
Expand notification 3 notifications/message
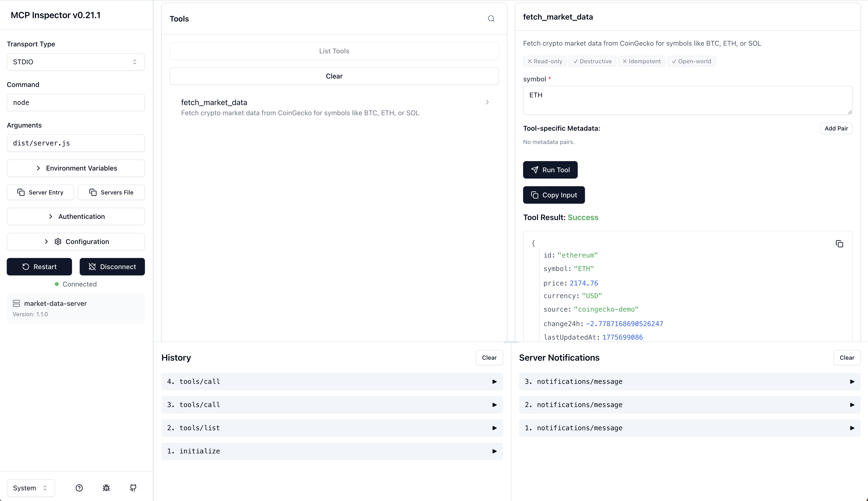click(689, 382)
